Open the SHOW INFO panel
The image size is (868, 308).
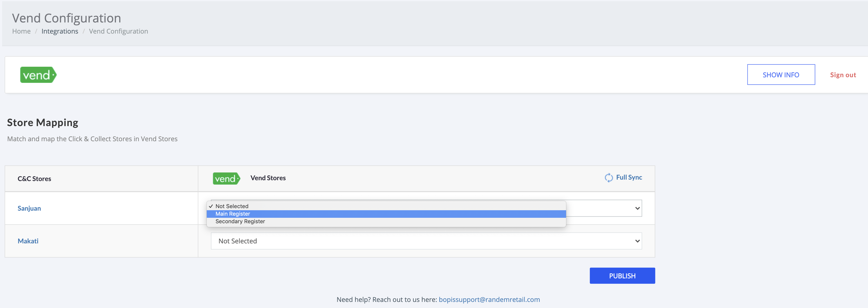pos(781,74)
